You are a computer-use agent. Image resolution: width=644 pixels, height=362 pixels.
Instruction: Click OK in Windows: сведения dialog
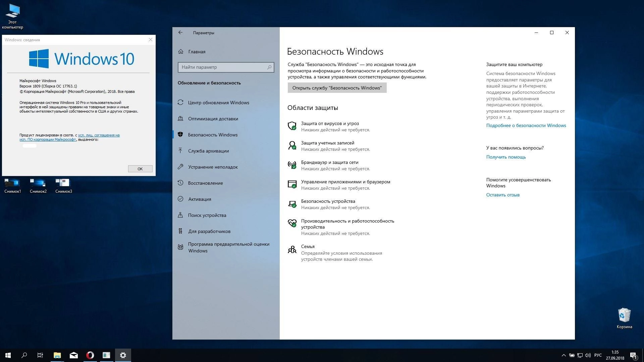tap(140, 169)
